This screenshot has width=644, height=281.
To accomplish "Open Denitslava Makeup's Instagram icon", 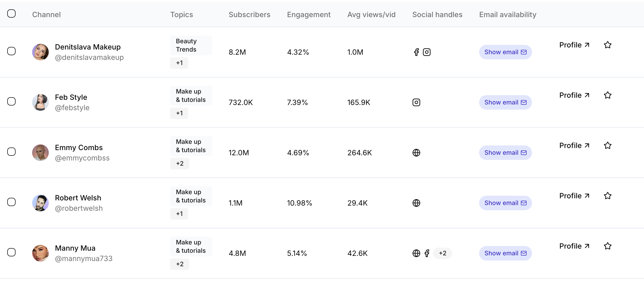I will pyautogui.click(x=427, y=52).
